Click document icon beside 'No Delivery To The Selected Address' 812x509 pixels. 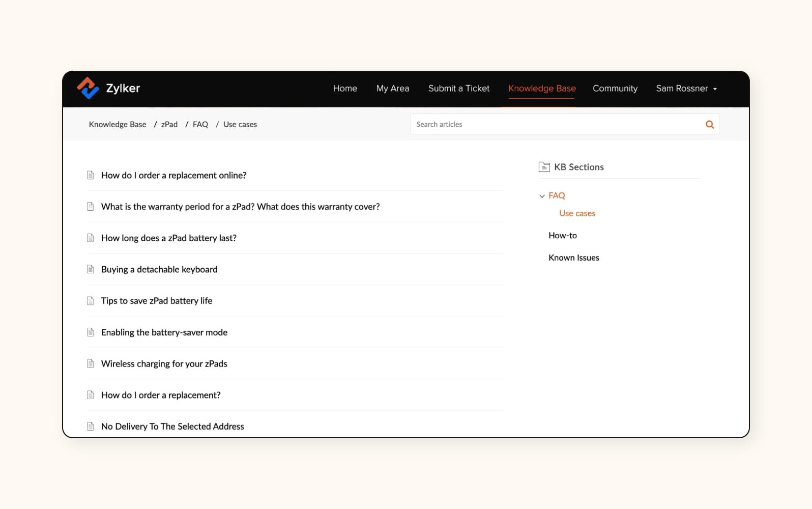click(x=91, y=427)
